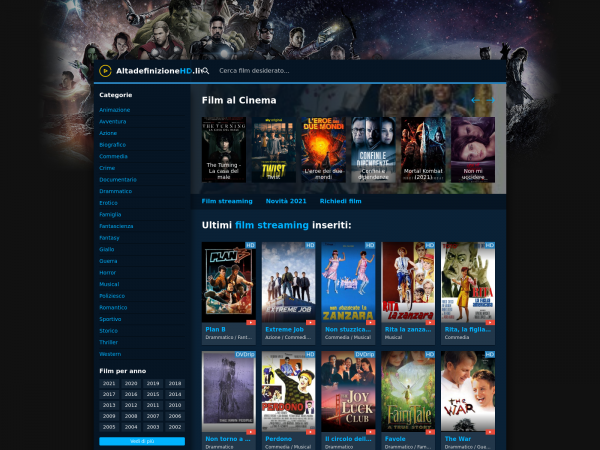Click the search magnifier icon
The height and width of the screenshot is (450, 600).
207,71
